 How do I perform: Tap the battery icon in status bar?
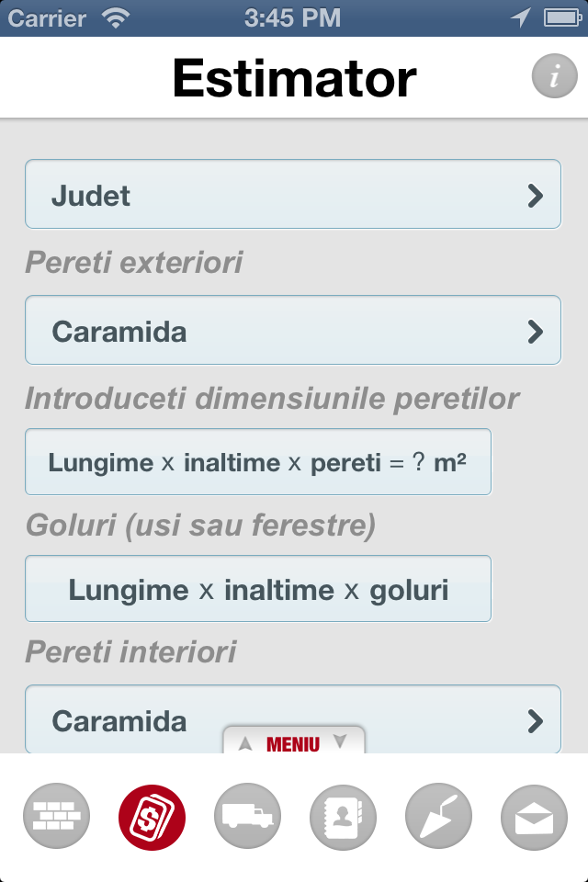(562, 18)
